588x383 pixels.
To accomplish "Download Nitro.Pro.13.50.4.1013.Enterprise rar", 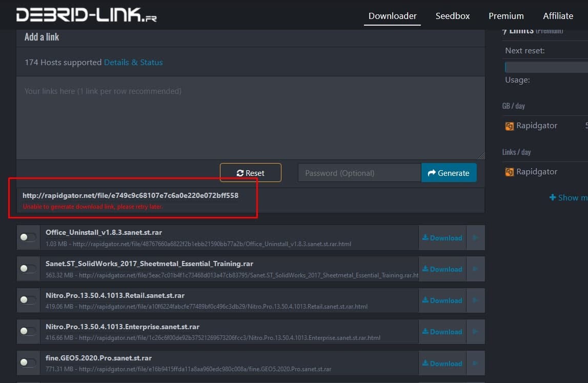I will tap(442, 332).
